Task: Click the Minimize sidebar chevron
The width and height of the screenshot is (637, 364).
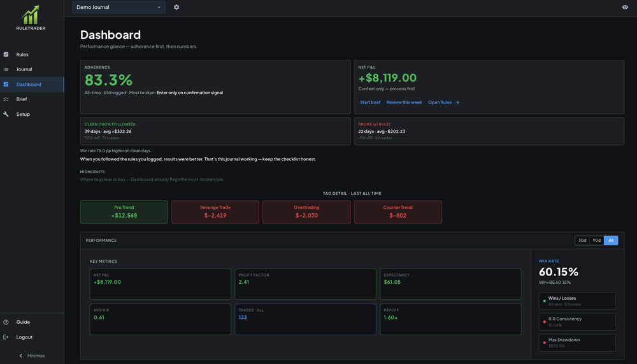Action: click(21, 356)
